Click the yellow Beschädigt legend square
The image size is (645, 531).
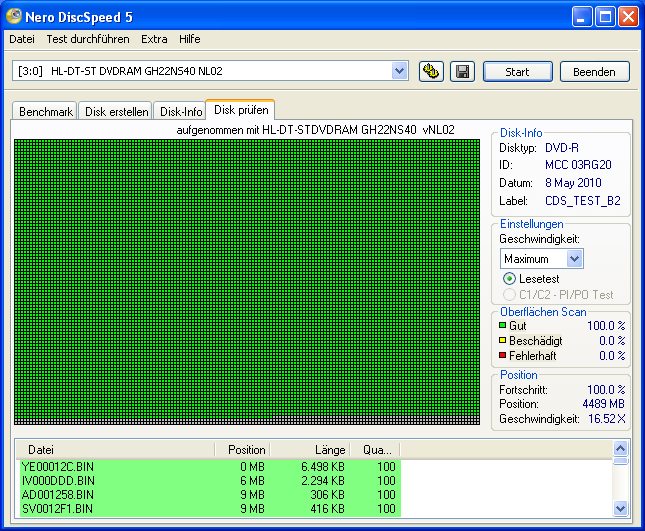[502, 341]
